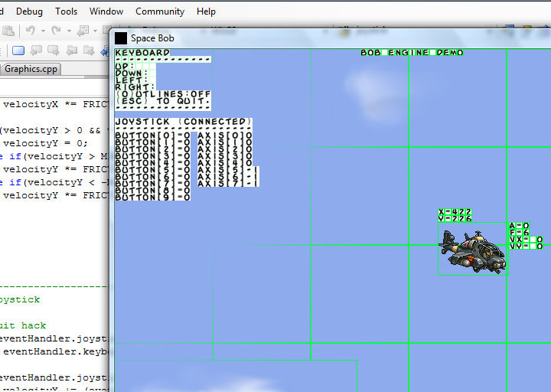
Task: Place cursor on the velocityY = 0 line
Action: click(45, 143)
